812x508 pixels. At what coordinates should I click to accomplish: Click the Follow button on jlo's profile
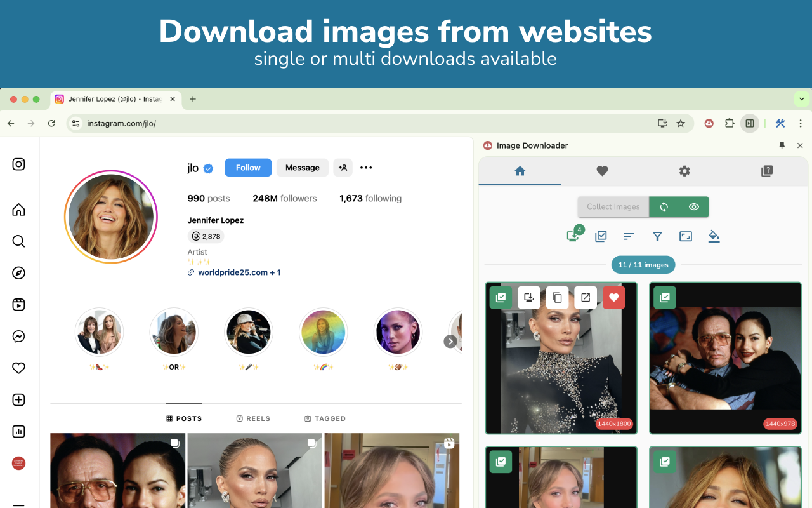pos(247,167)
